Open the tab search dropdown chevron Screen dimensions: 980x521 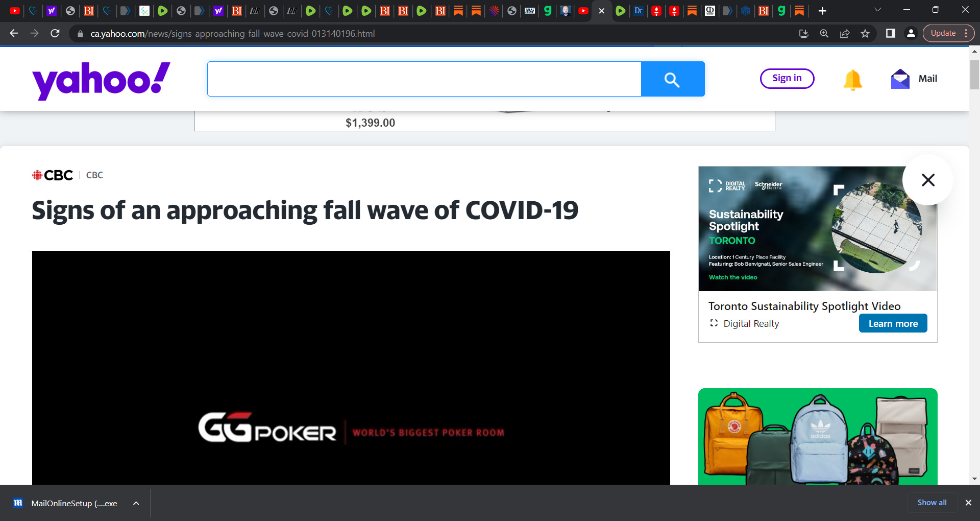point(878,10)
